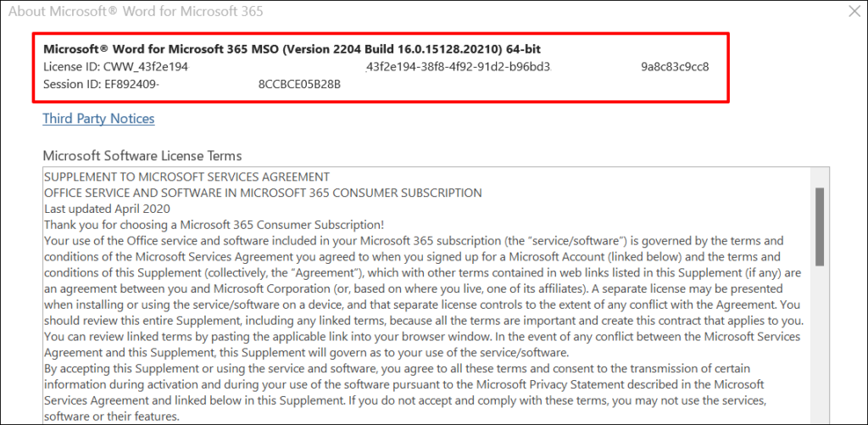The image size is (868, 425).
Task: Click the SUPPLEMENT TO MICROSOFT SERVICES AGREEMENT line
Action: (x=186, y=177)
